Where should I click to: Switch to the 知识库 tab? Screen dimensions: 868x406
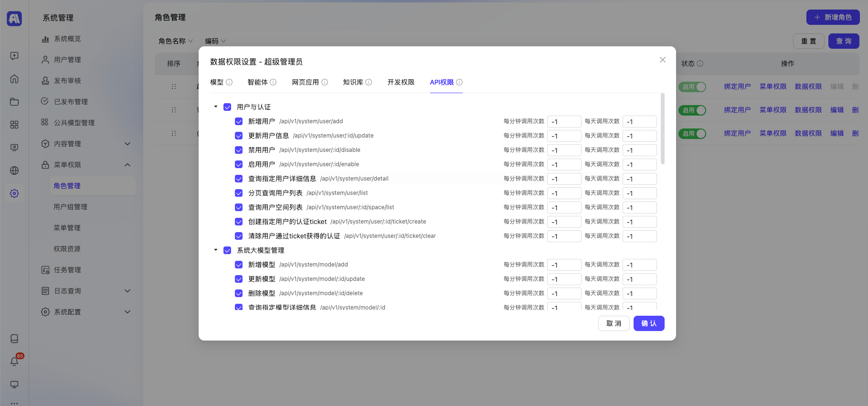353,82
